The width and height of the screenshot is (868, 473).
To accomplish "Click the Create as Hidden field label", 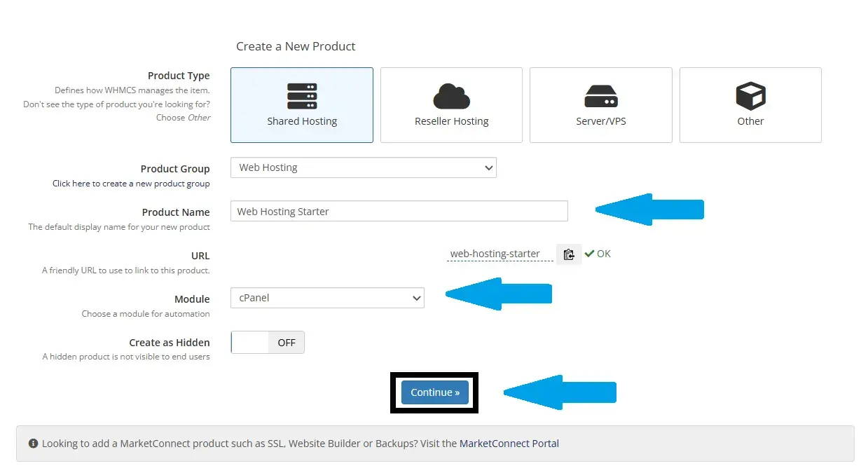I will 169,343.
